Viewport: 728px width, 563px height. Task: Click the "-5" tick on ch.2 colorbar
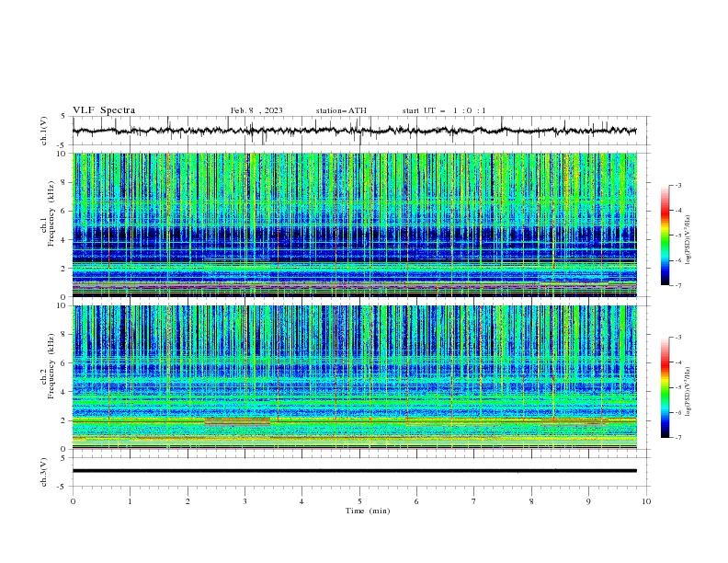pyautogui.click(x=677, y=387)
